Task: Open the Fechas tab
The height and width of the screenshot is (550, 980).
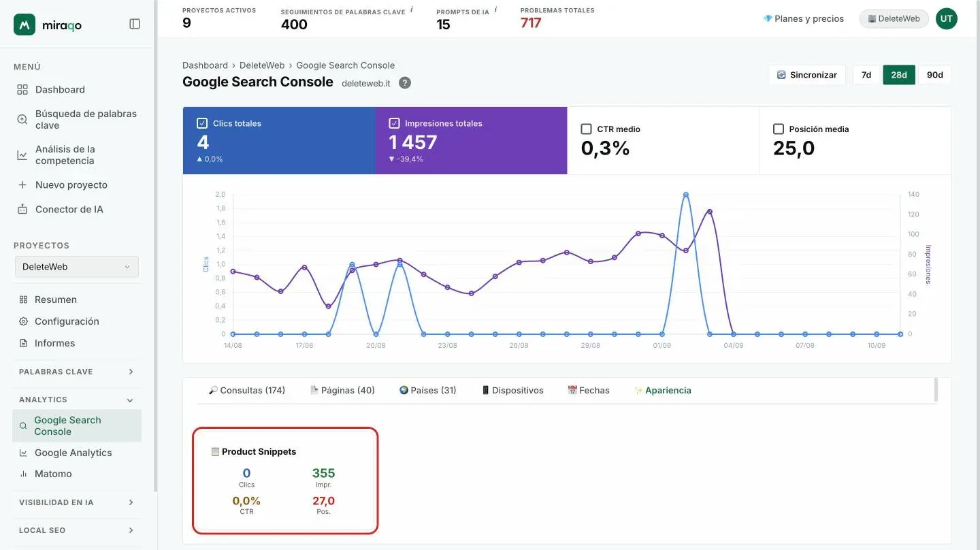Action: 589,390
